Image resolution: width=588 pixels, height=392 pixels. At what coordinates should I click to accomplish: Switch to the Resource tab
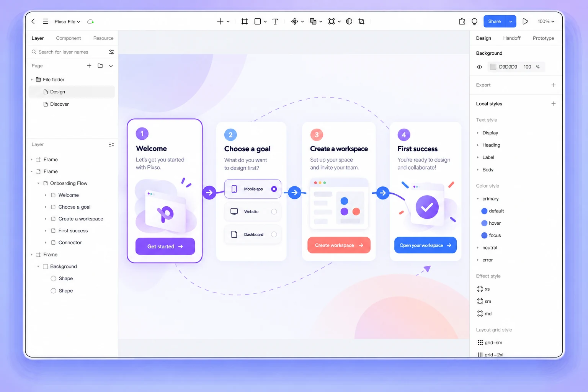[x=103, y=38]
